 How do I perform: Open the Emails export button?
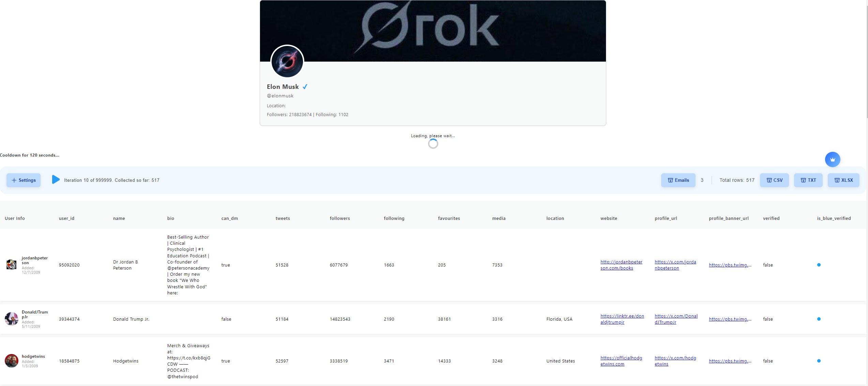(x=678, y=180)
